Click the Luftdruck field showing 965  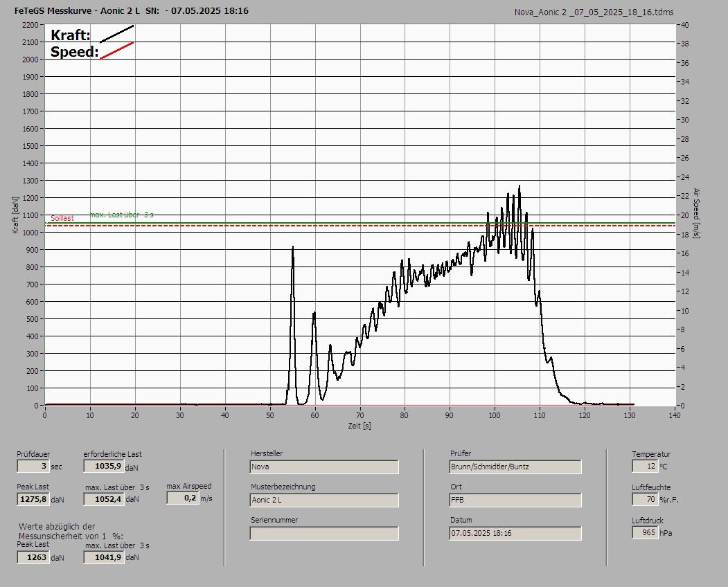coord(645,533)
